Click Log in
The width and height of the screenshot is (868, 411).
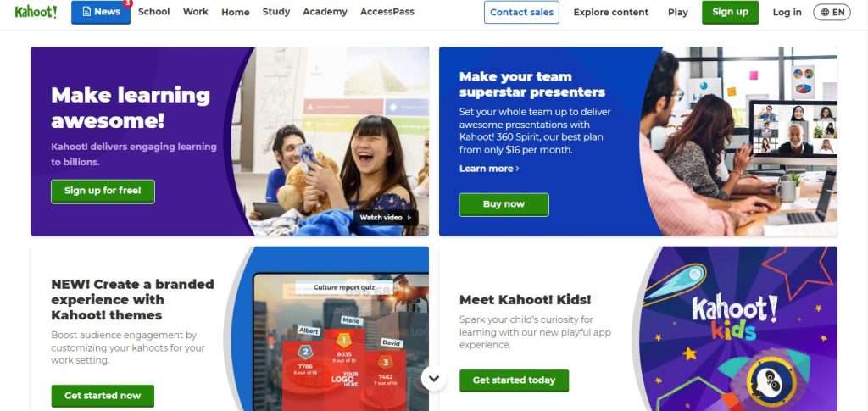coord(787,12)
